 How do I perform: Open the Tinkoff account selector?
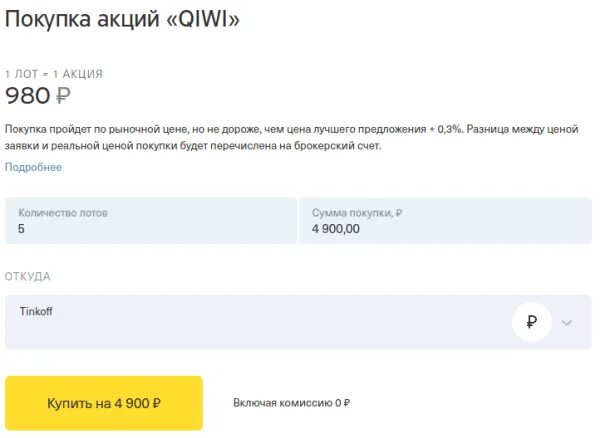tap(298, 322)
